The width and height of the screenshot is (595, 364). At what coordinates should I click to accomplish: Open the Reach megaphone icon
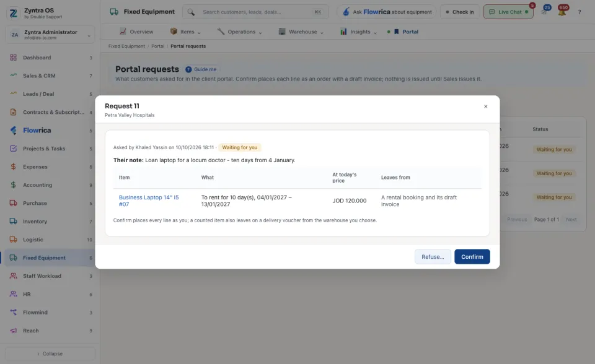[13, 330]
